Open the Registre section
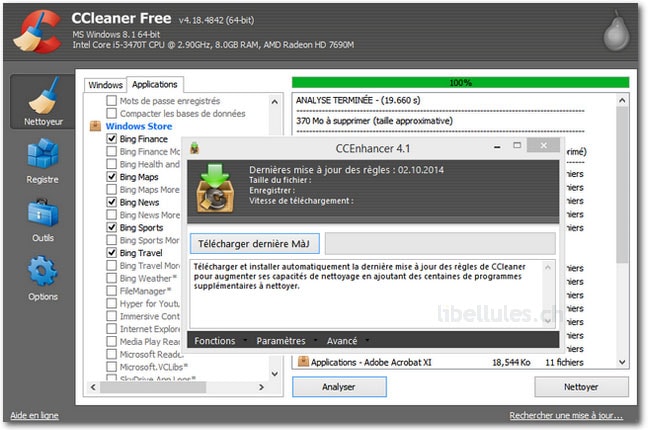648x430 pixels. tap(43, 162)
